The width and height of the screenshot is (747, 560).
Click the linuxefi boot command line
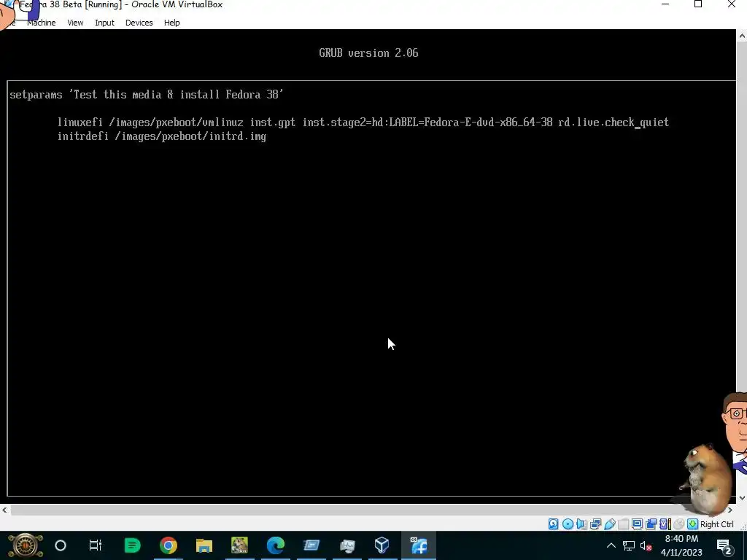363,122
